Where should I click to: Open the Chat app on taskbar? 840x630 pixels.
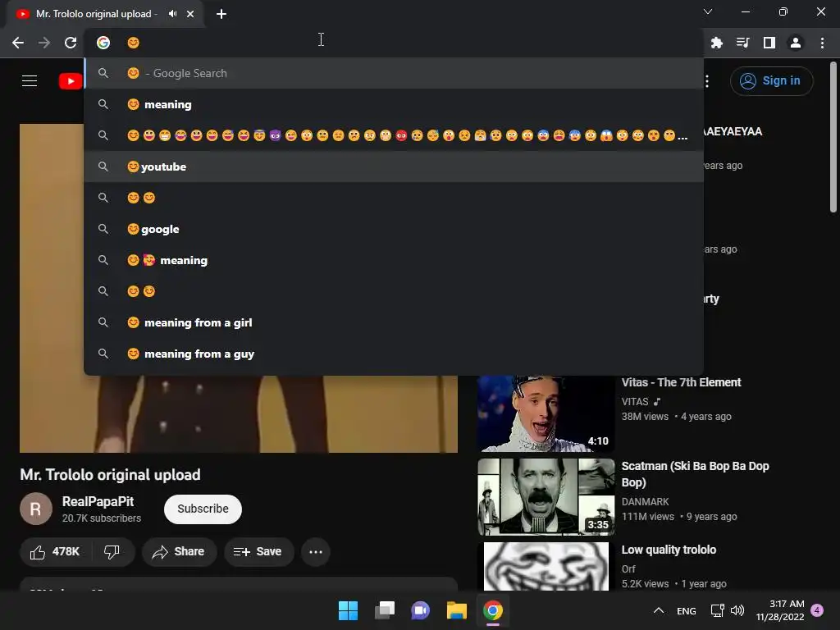[x=421, y=610]
